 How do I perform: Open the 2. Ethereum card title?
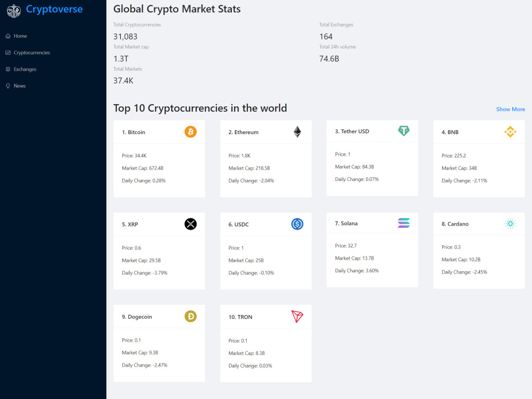(x=243, y=132)
